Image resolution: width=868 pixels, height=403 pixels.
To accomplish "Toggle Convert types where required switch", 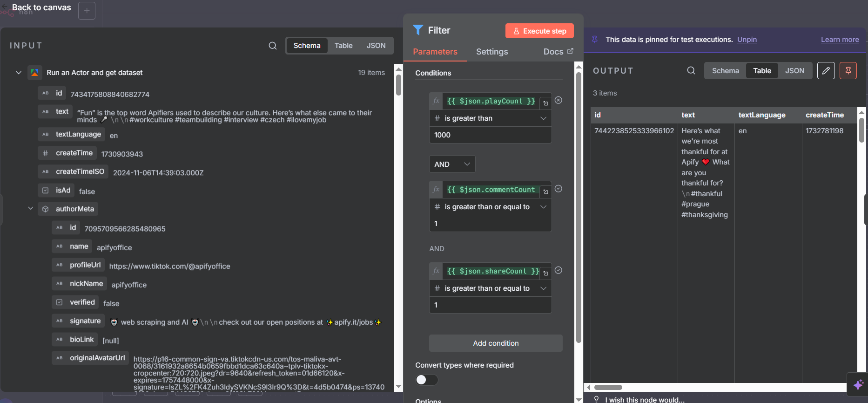I will pos(427,380).
